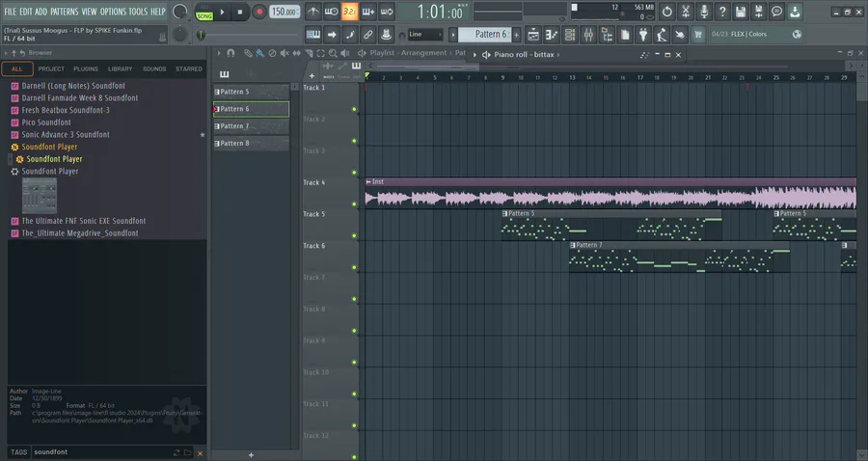Enable step editing mode icon

[x=350, y=35]
